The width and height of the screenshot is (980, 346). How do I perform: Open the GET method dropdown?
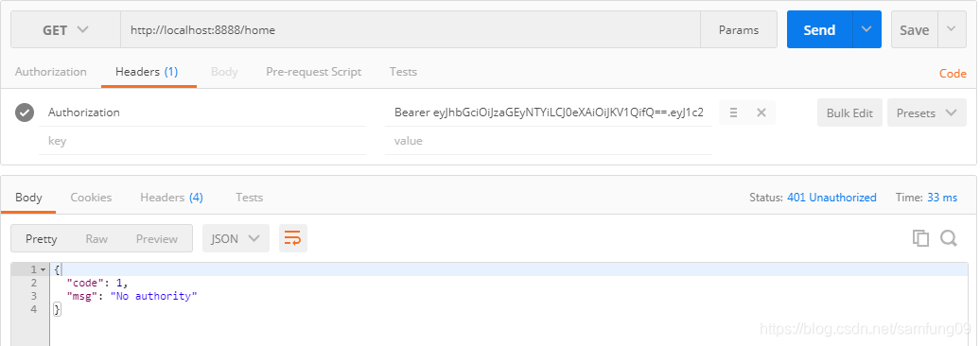(65, 29)
